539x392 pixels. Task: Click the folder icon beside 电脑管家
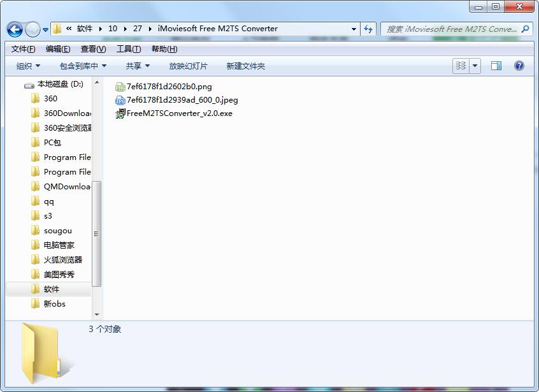pyautogui.click(x=35, y=245)
